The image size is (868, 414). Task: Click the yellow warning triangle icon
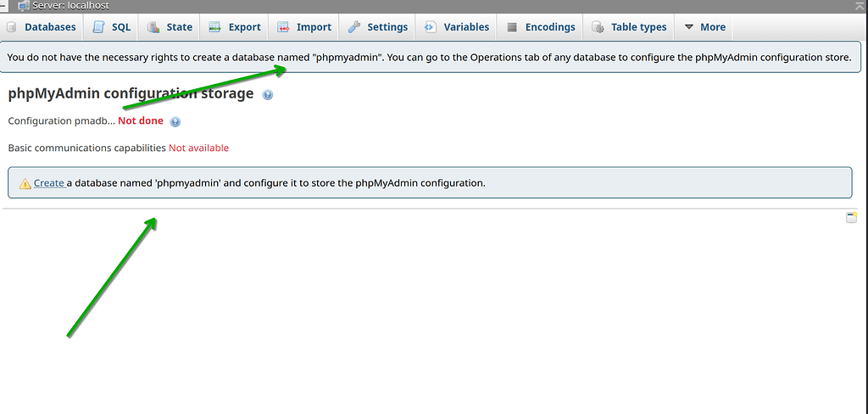[x=25, y=183]
